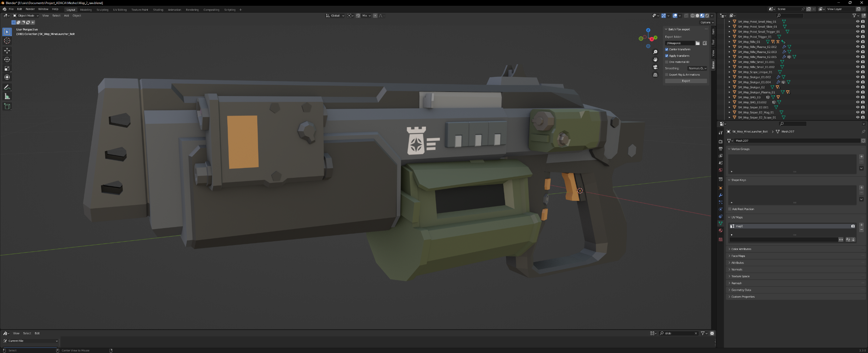Add a new UV map with plus button
The height and width of the screenshot is (353, 868).
click(x=861, y=225)
